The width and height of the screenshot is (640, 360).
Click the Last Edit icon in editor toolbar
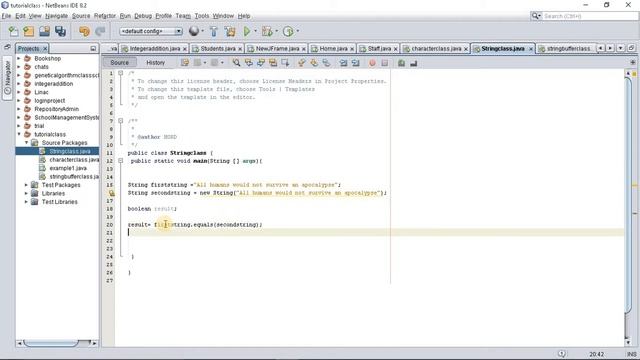pyautogui.click(x=185, y=63)
